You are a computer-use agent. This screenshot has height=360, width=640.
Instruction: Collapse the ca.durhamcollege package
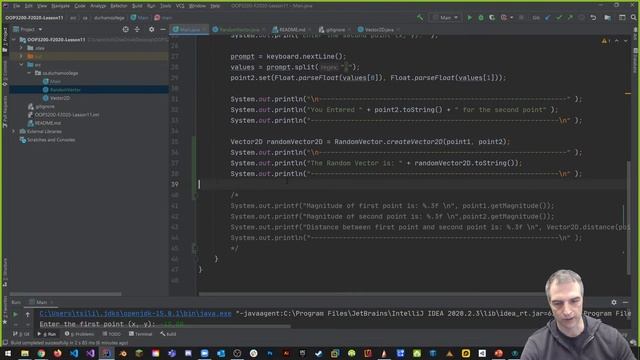click(x=29, y=73)
